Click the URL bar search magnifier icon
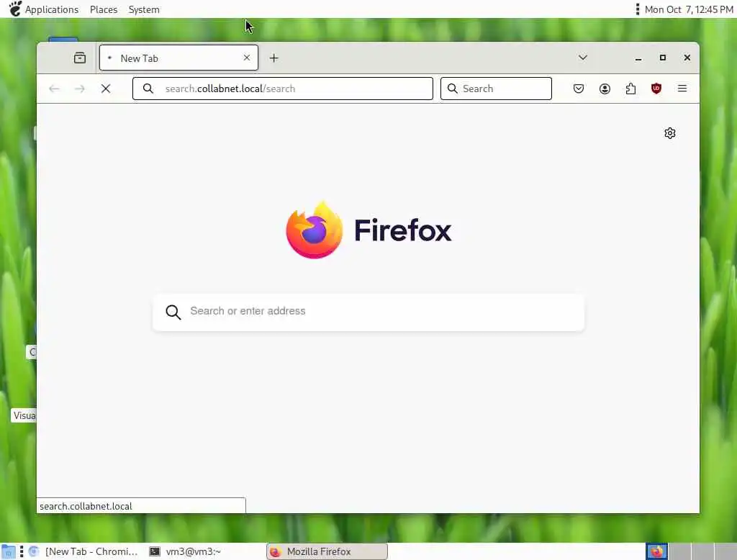The height and width of the screenshot is (560, 737). 148,89
